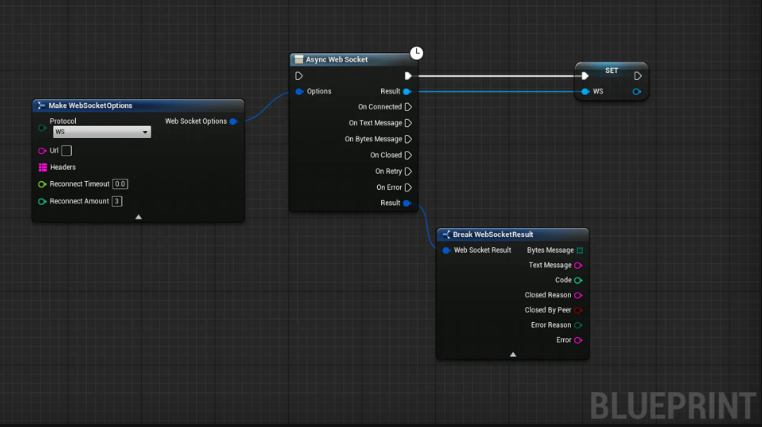Click the Reconnect Amount input pin
This screenshot has width=762, height=427.
click(x=42, y=201)
